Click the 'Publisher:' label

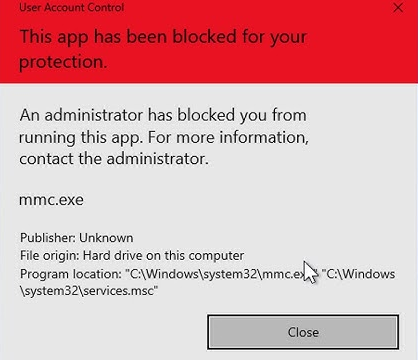(x=48, y=238)
